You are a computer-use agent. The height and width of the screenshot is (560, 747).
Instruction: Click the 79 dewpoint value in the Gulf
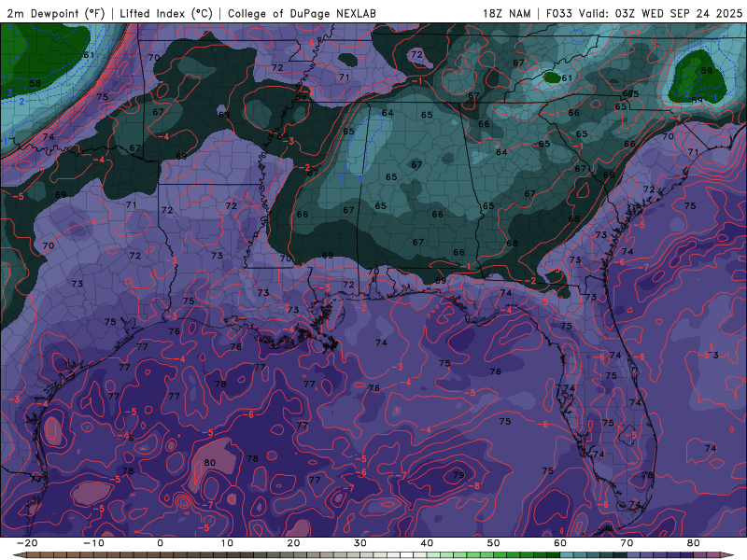pos(458,475)
